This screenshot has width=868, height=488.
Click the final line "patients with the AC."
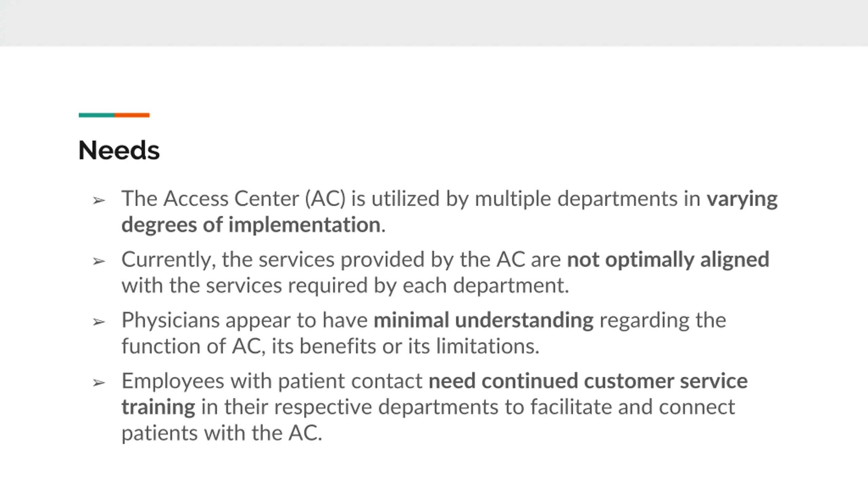coord(222,433)
